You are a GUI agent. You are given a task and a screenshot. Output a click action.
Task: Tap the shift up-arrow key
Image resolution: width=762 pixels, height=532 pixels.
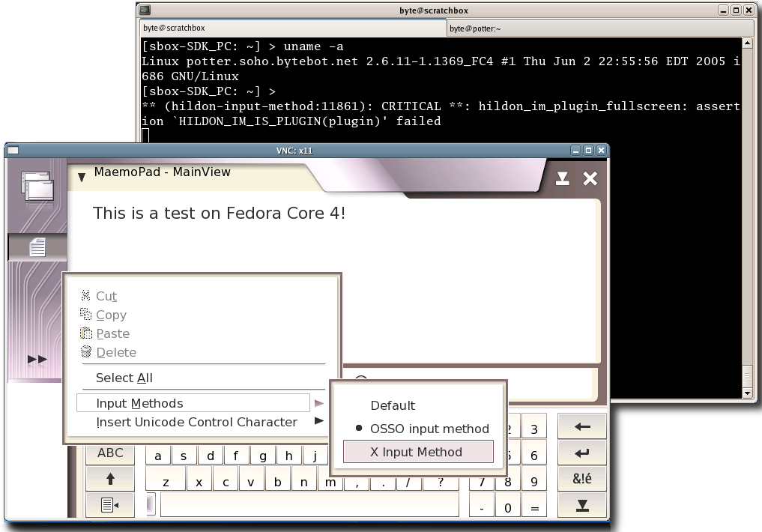pyautogui.click(x=110, y=479)
